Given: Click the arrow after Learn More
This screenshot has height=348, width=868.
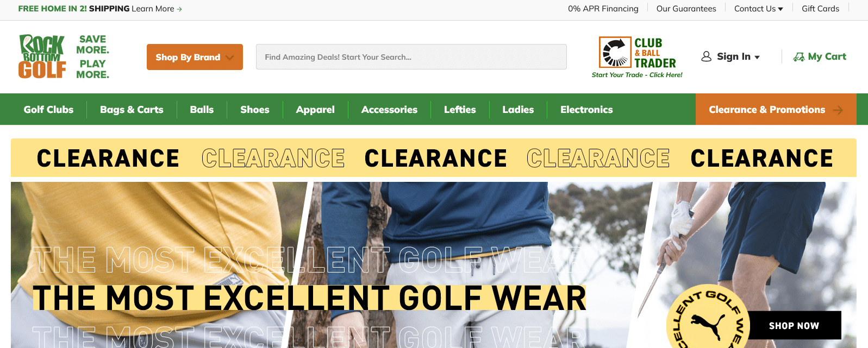Looking at the screenshot, I should tap(179, 9).
